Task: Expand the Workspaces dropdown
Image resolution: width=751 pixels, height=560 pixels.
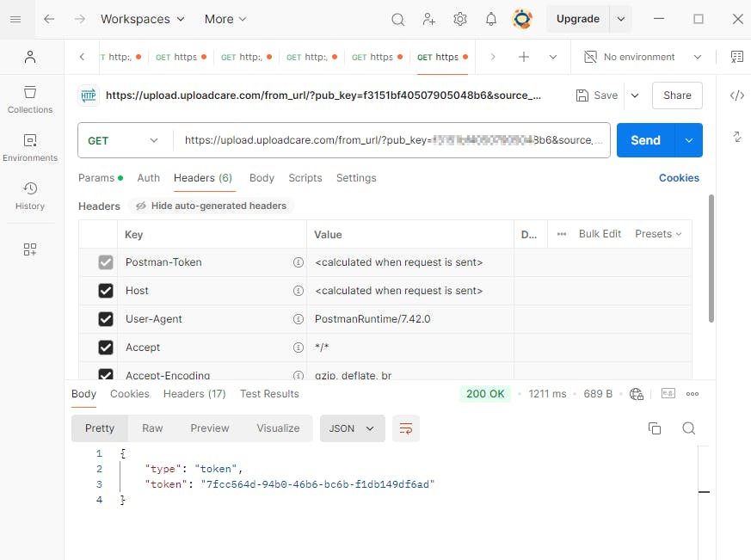Action: click(142, 19)
